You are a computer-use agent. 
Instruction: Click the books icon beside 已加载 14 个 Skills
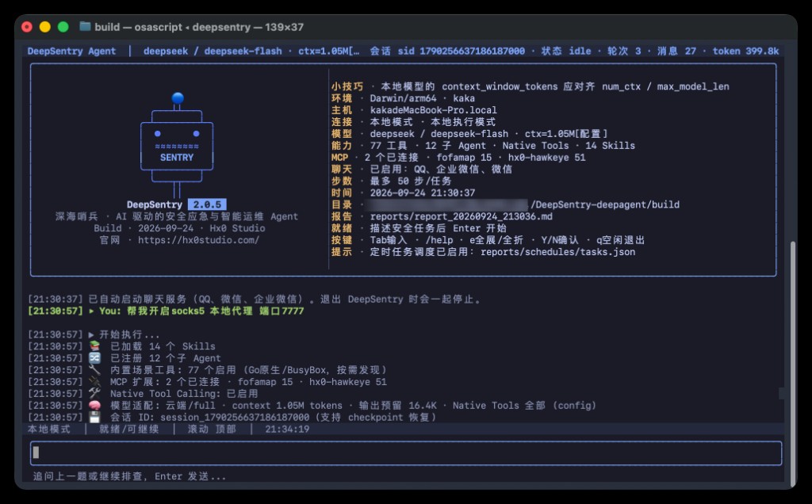tap(94, 346)
